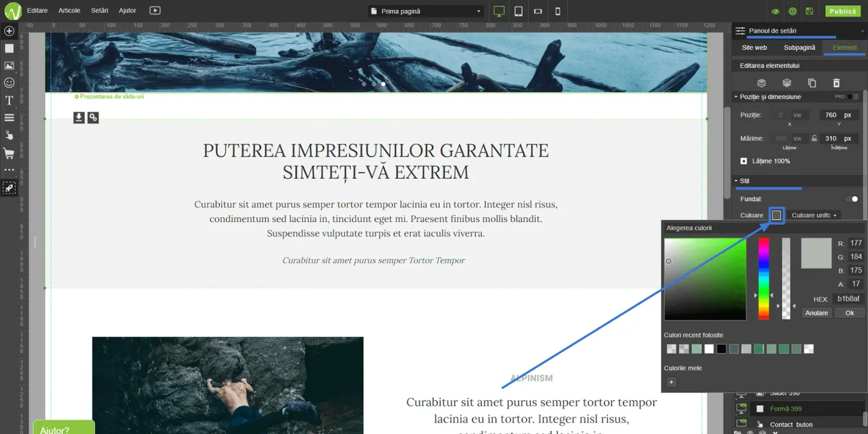Toggle visibility of Contact buton layer
868x434 pixels.
[x=741, y=424]
